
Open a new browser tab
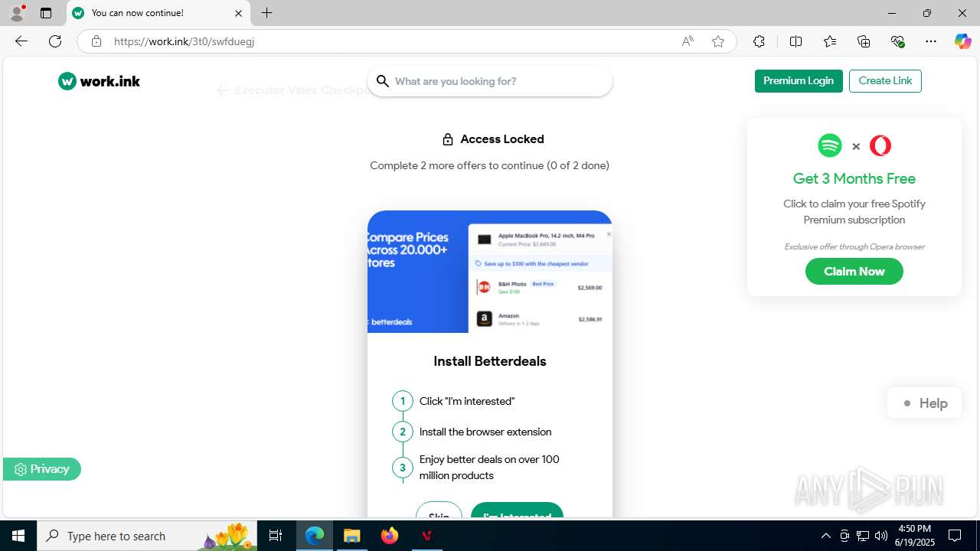(x=266, y=13)
